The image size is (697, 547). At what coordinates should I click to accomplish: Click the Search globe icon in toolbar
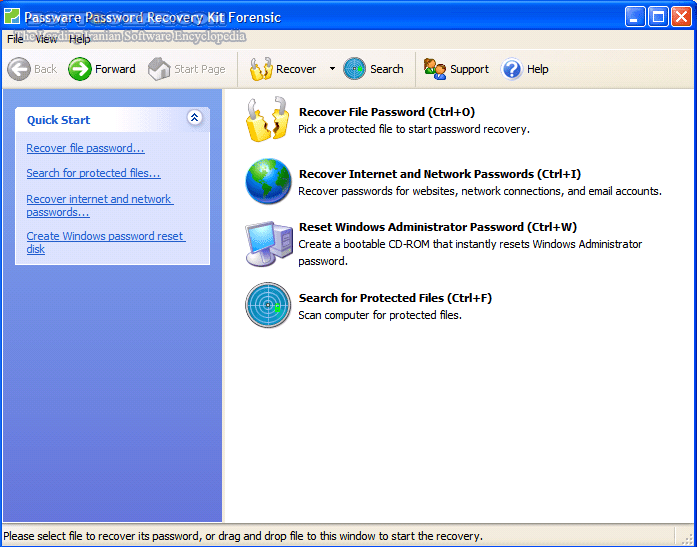coord(355,69)
